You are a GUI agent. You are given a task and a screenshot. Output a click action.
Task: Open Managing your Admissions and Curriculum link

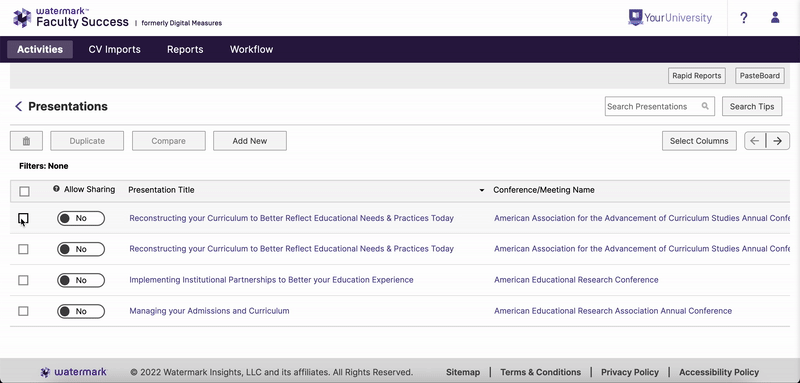pos(209,311)
